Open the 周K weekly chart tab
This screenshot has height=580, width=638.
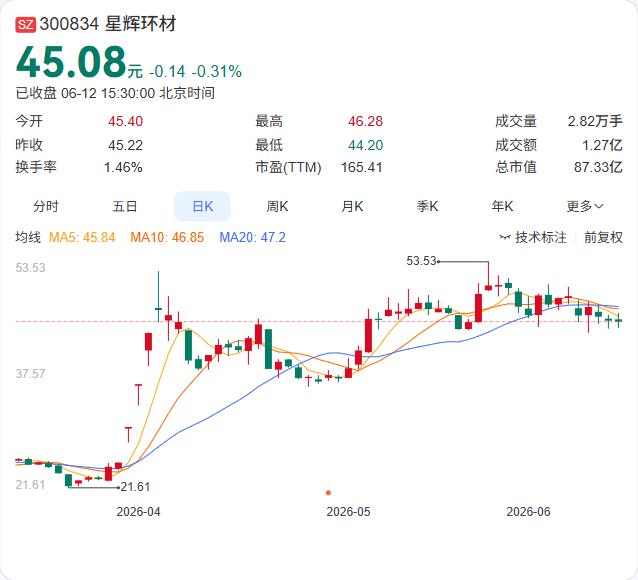(277, 206)
